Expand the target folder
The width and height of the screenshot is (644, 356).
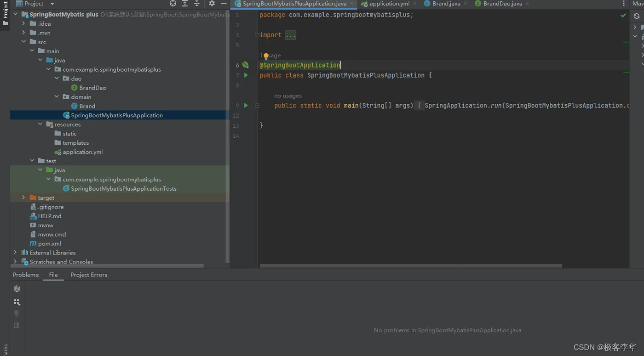coord(23,198)
